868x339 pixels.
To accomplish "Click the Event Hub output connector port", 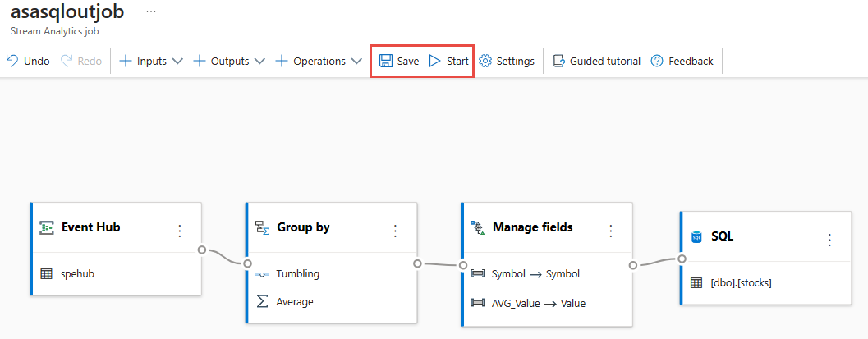I will point(201,249).
